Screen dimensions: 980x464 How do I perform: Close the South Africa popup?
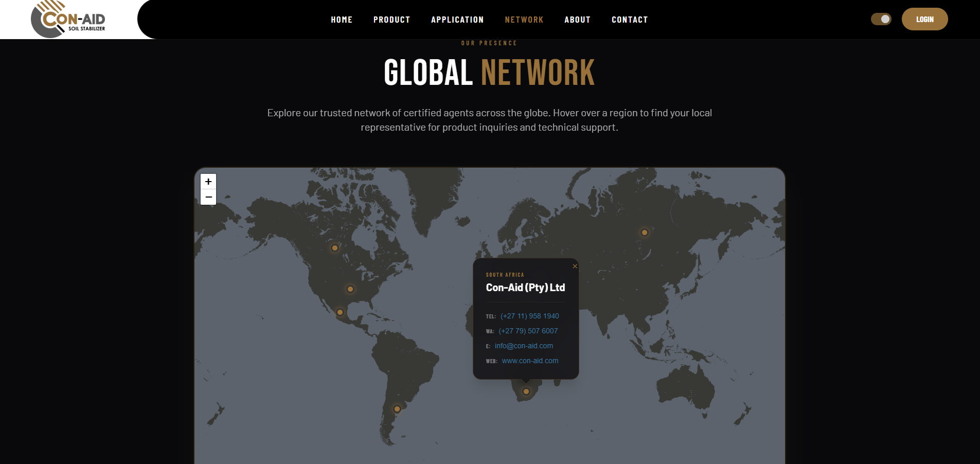click(x=575, y=266)
